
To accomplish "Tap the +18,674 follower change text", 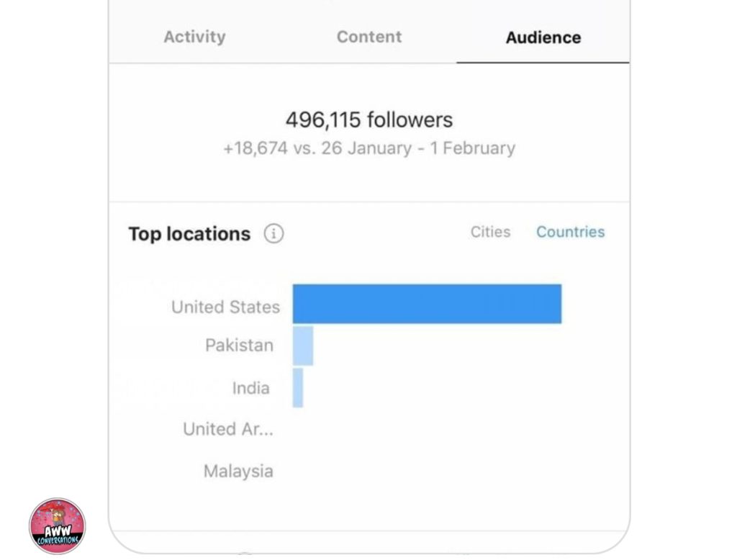I will (x=369, y=148).
